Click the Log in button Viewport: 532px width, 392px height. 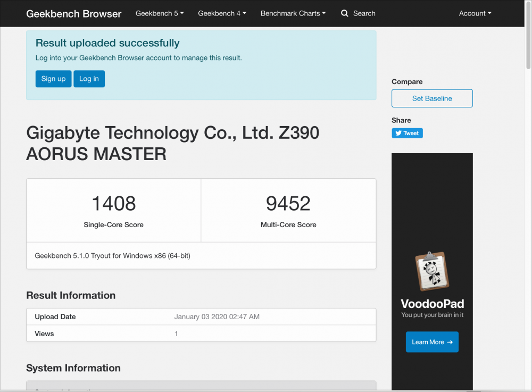click(x=89, y=79)
